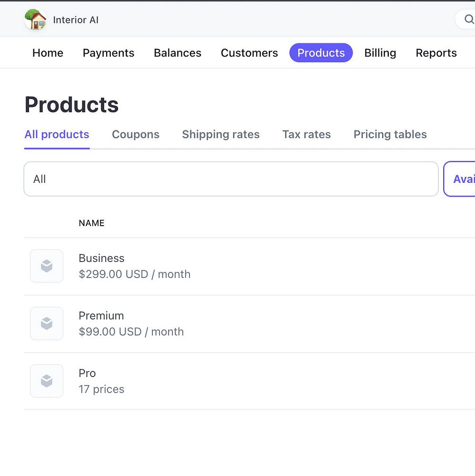Open the Business product row
This screenshot has height=476, width=475.
pos(101,258)
